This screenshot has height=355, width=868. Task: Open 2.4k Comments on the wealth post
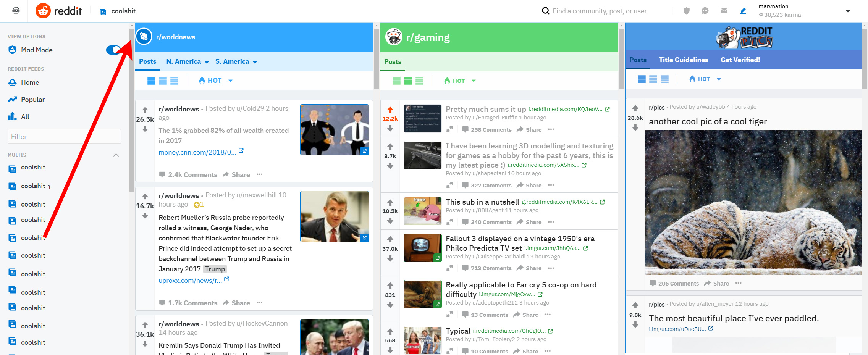pos(188,175)
